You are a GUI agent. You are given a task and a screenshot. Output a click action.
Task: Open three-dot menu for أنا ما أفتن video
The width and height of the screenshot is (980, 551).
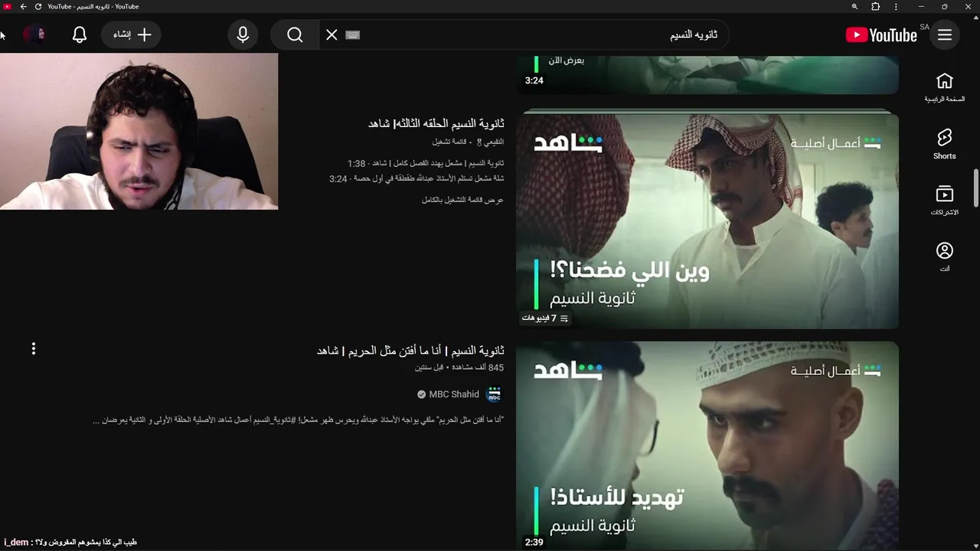click(x=34, y=349)
